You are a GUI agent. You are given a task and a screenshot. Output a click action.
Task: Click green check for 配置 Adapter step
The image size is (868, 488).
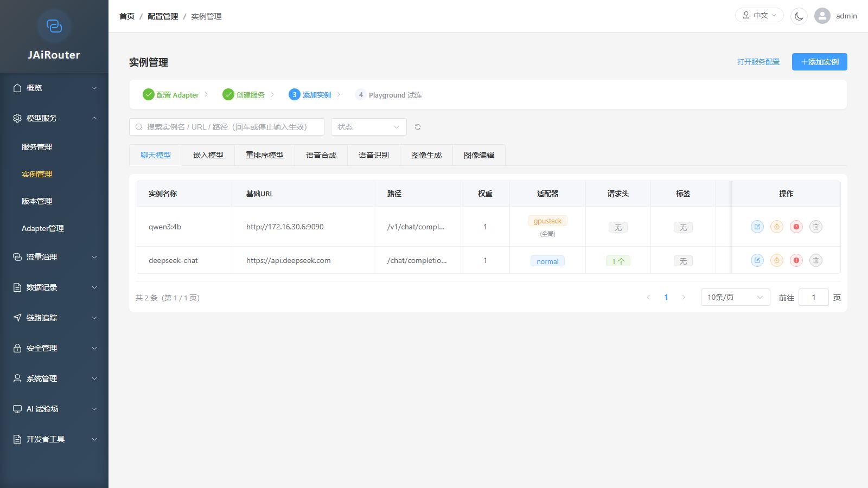point(149,94)
